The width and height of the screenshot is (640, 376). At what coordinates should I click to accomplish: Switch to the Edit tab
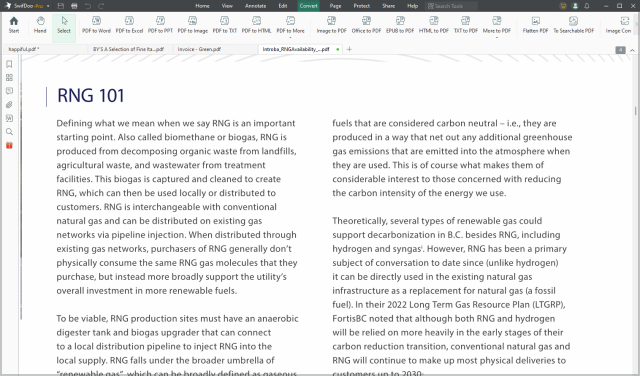[283, 6]
